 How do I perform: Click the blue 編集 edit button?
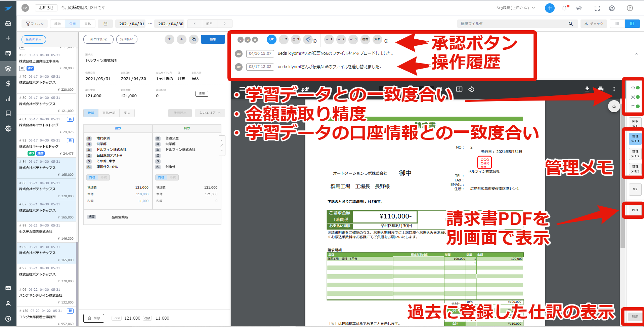click(x=213, y=39)
